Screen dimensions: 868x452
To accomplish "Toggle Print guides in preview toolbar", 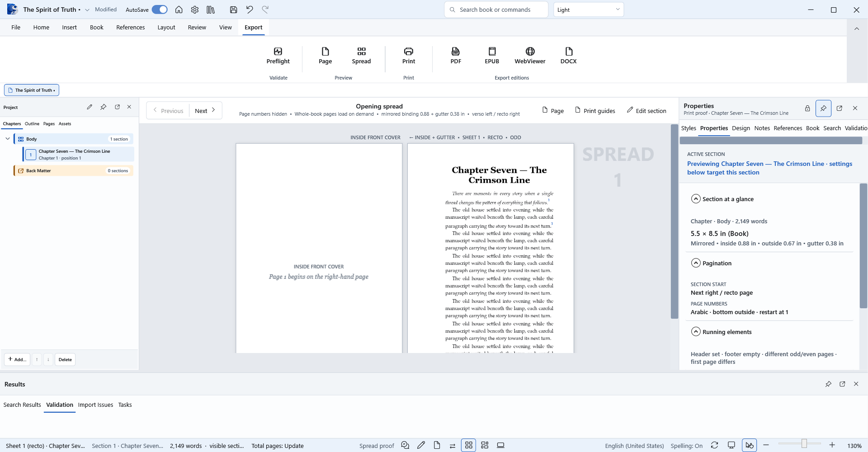I will (595, 111).
